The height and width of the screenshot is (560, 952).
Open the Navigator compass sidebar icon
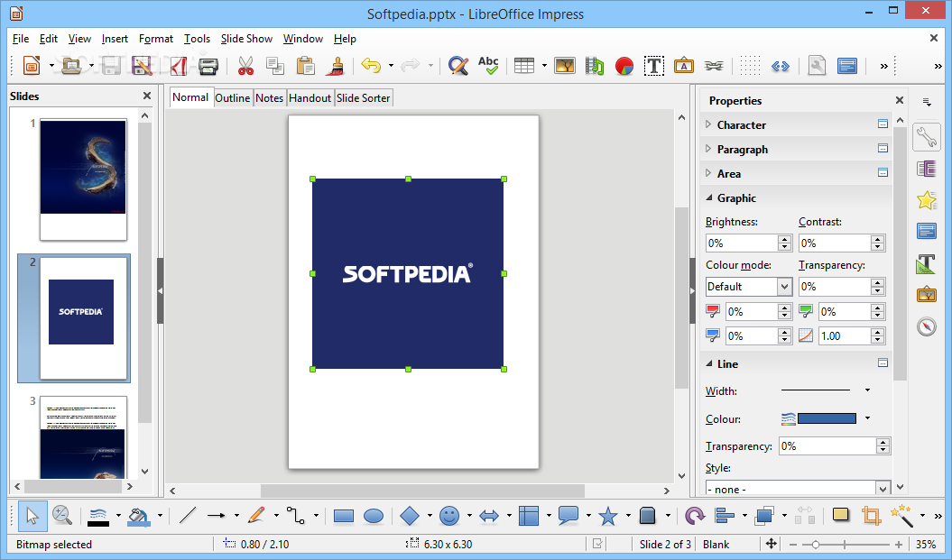927,326
